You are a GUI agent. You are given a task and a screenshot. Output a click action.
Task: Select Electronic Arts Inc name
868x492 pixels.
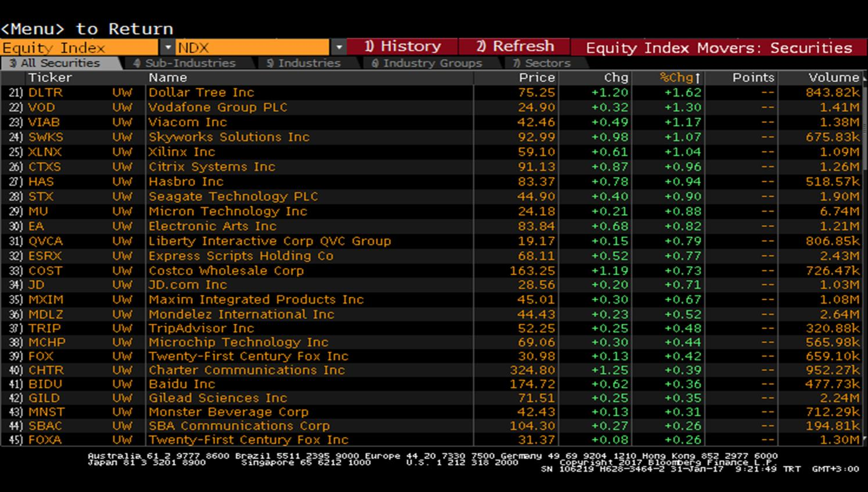pos(213,226)
